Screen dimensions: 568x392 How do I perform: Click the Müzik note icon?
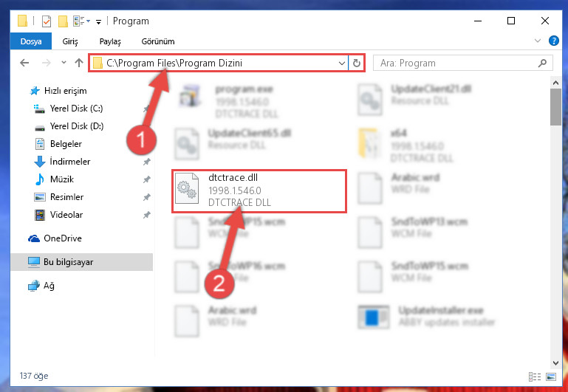pyautogui.click(x=39, y=179)
